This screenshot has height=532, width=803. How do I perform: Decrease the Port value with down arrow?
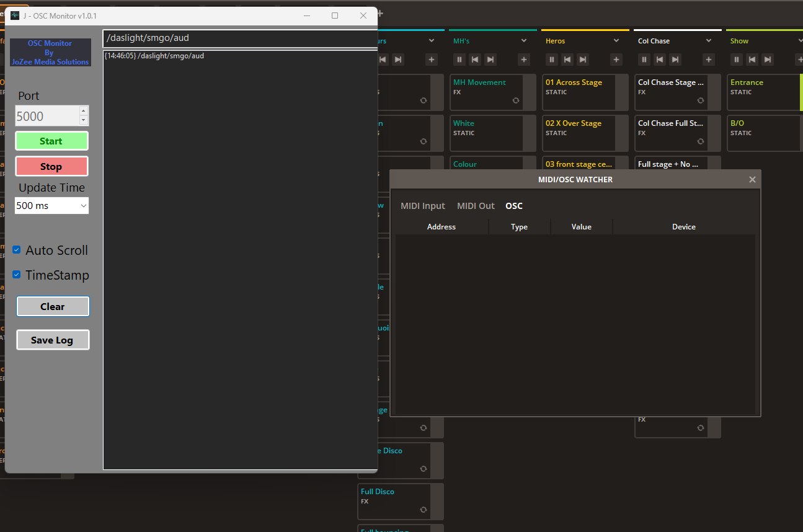pos(84,120)
